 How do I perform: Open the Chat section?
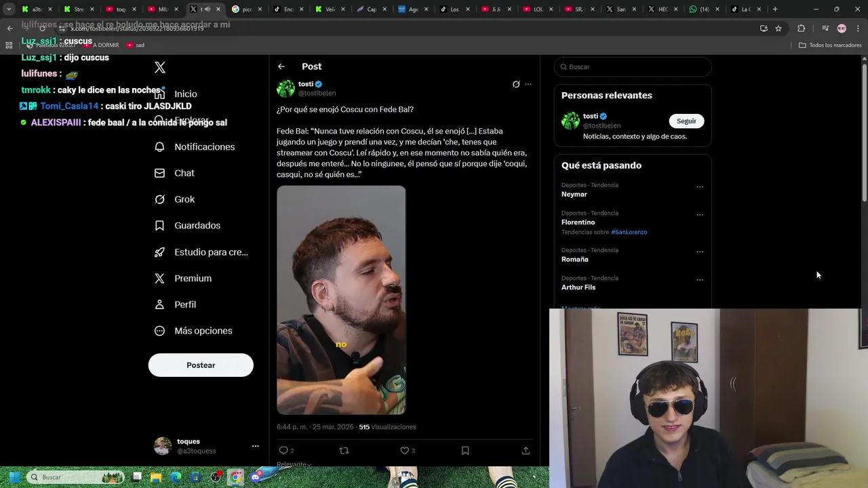[x=174, y=173]
